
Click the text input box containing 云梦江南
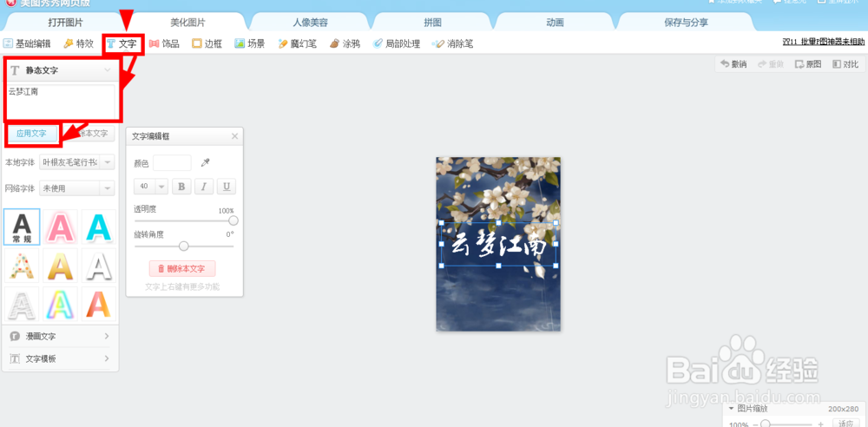pos(62,102)
